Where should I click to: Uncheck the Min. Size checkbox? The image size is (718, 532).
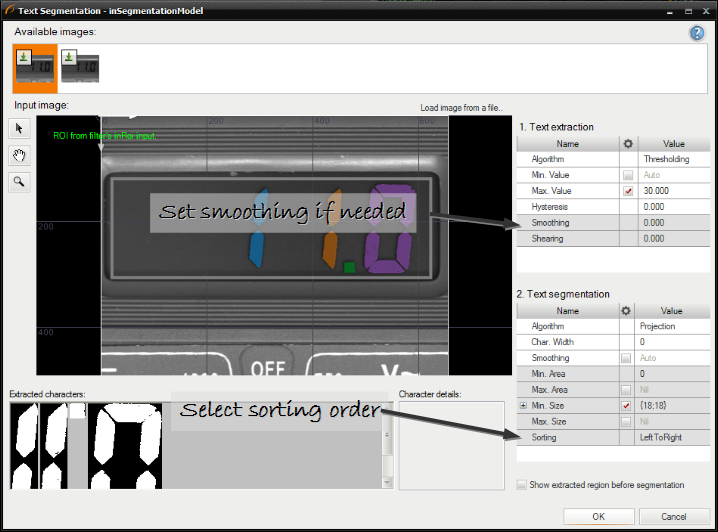pos(627,406)
